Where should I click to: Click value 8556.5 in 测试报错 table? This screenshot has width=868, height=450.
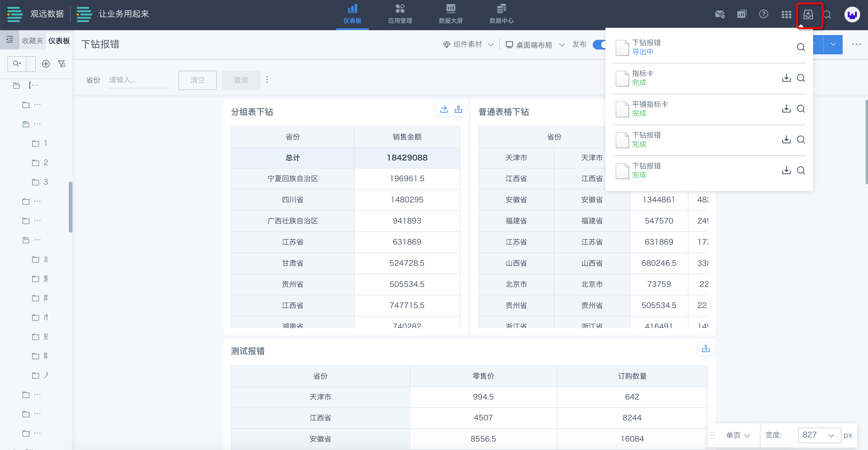[x=483, y=439]
